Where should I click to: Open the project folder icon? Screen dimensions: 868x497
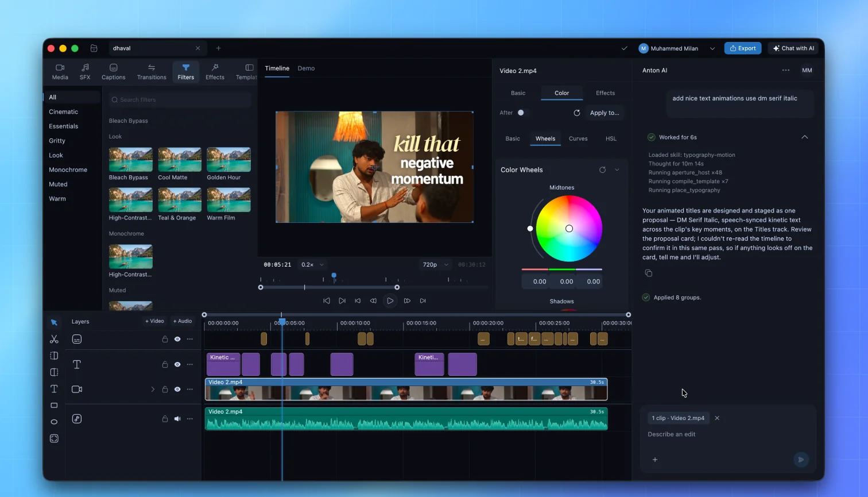[x=94, y=48]
